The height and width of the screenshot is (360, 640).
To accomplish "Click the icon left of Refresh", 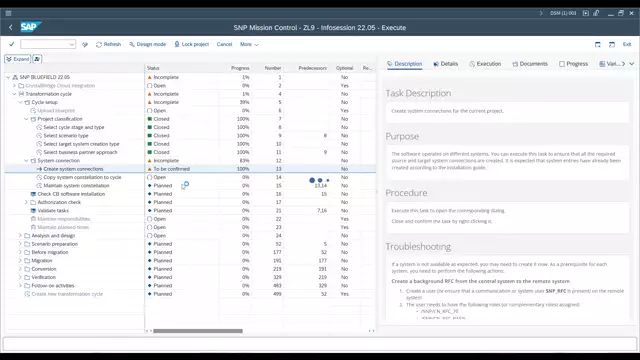I will click(85, 44).
